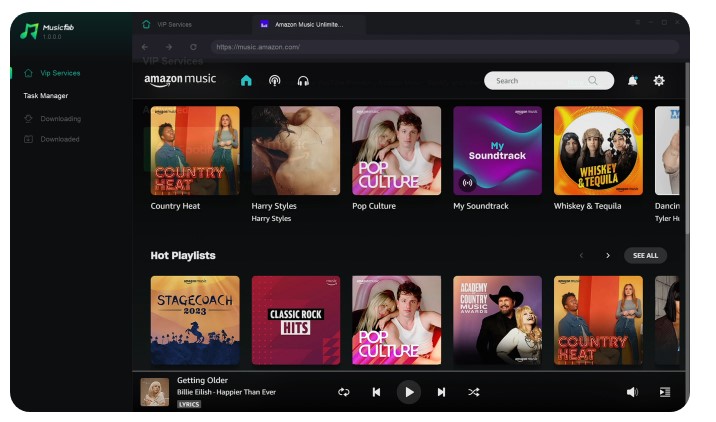Switch to the VIP Services tab

click(167, 24)
